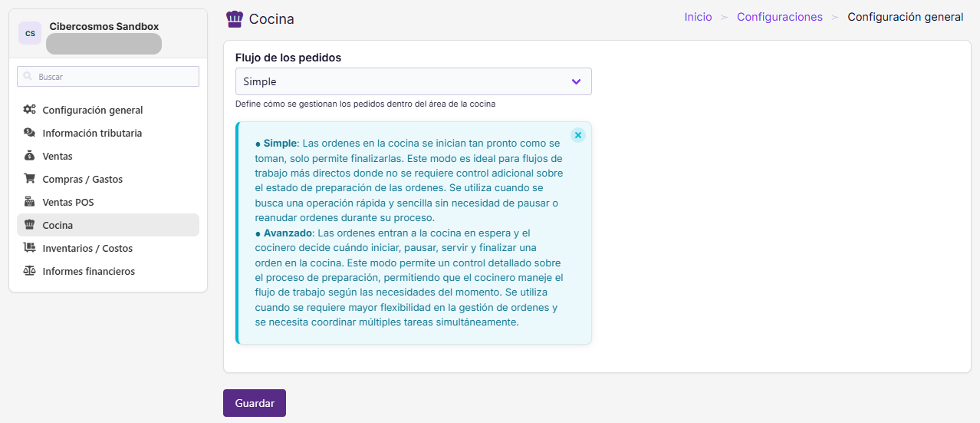The height and width of the screenshot is (423, 980).
Task: Click the Información tributaria sidebar icon
Action: [29, 133]
